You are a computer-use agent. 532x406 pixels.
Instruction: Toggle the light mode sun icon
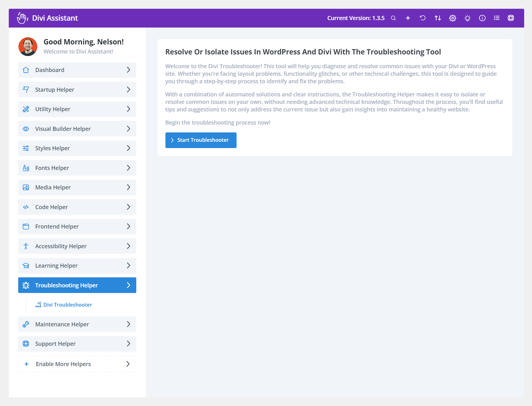coord(467,18)
